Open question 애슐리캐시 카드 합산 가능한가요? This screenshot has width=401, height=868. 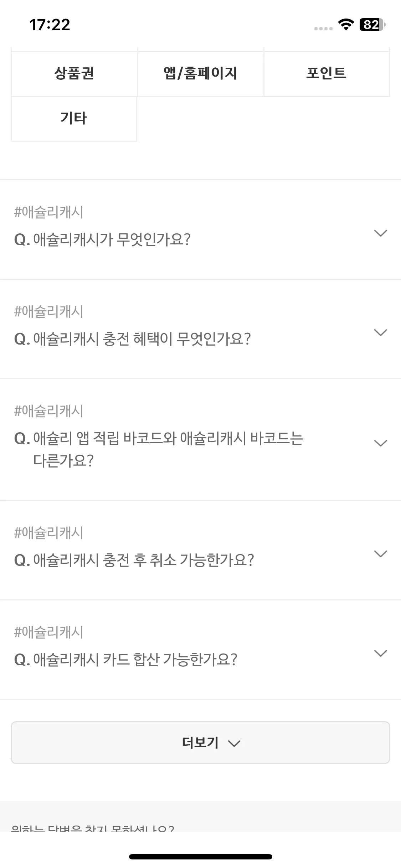(x=126, y=660)
